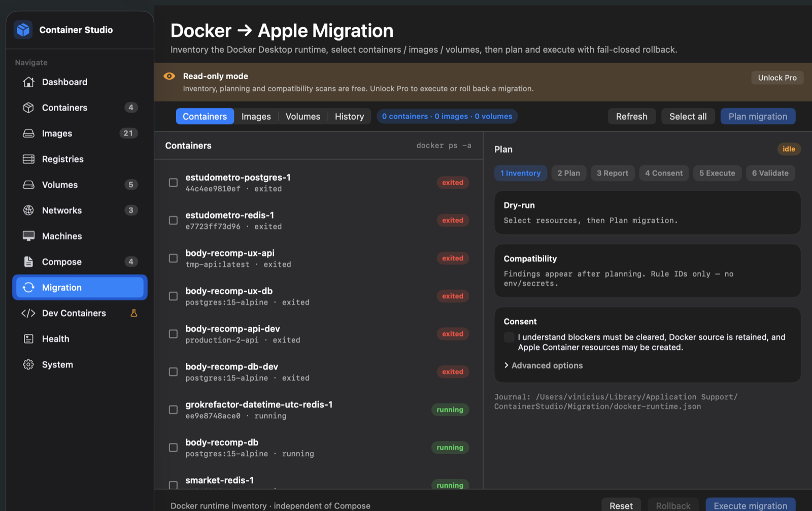This screenshot has height=511, width=812.
Task: Click the Plan migration button
Action: coord(758,116)
